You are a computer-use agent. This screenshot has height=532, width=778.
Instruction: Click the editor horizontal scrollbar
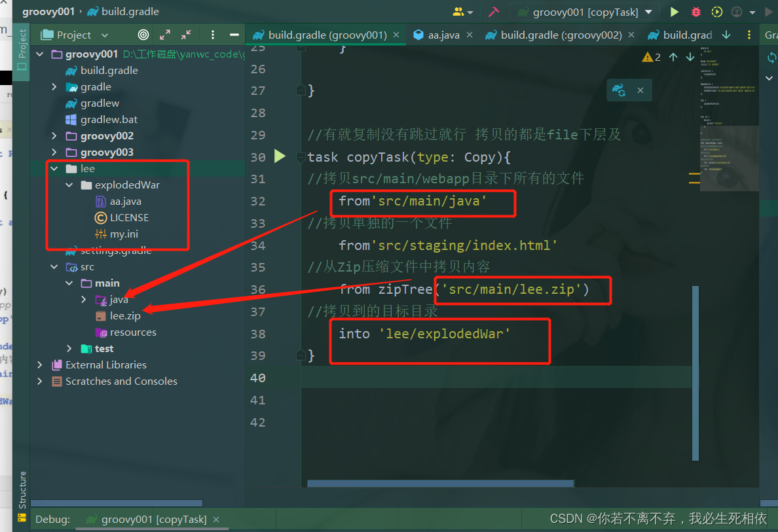pyautogui.click(x=441, y=484)
